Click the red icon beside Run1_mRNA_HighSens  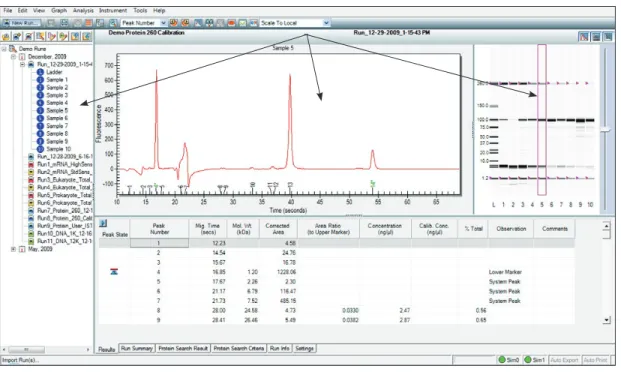pyautogui.click(x=31, y=164)
